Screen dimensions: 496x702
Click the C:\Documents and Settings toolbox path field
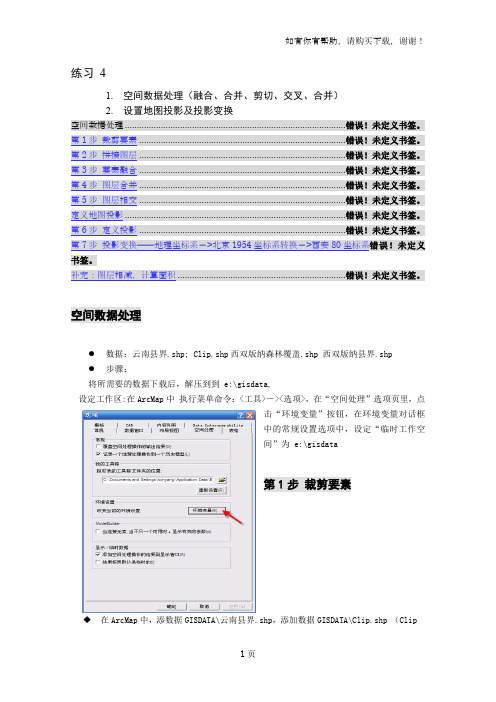click(158, 479)
